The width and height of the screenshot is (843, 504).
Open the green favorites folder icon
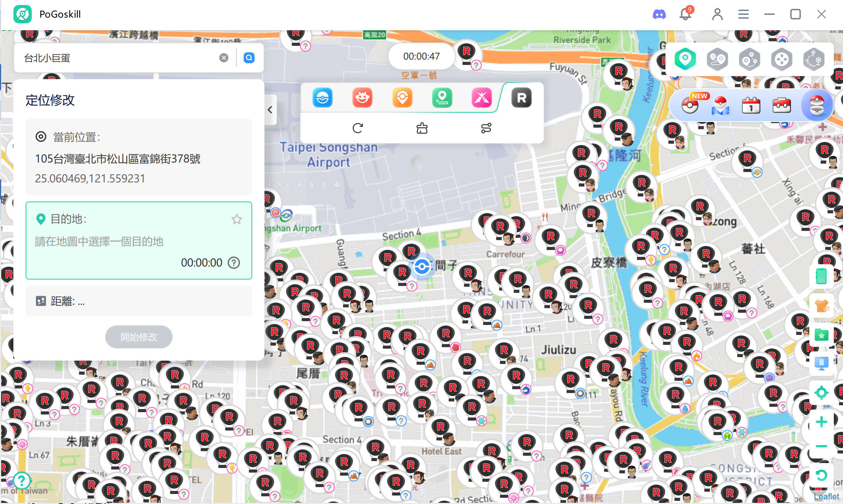click(821, 335)
